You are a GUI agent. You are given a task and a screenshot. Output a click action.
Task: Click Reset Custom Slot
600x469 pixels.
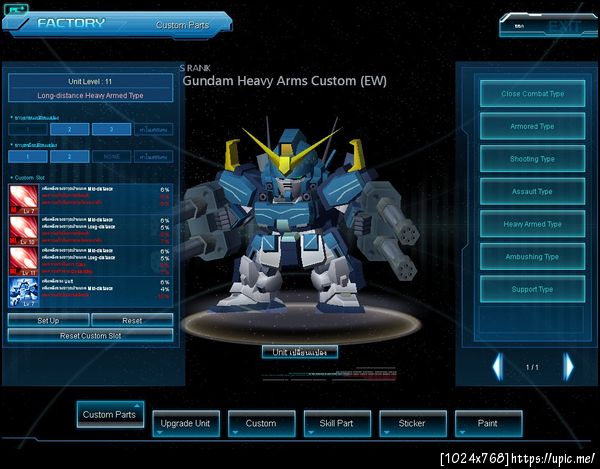pos(91,335)
